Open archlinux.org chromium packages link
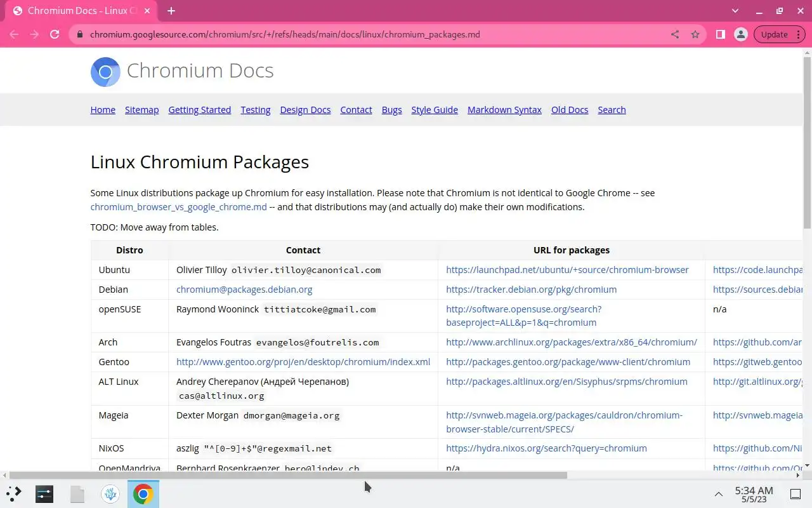The width and height of the screenshot is (812, 508). 571,342
